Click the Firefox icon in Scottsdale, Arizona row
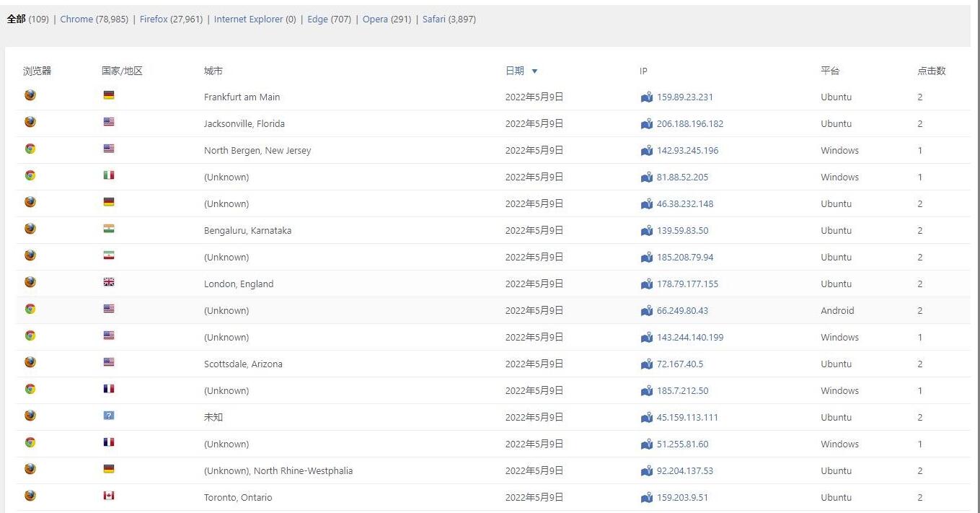 point(30,362)
